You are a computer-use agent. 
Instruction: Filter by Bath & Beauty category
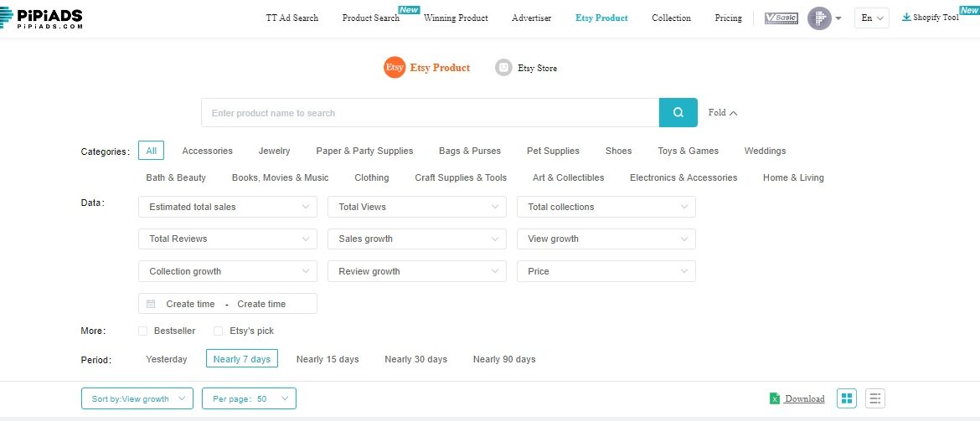tap(176, 177)
